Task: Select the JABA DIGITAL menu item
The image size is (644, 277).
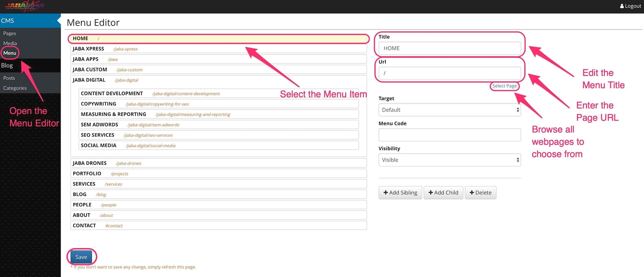Action: [219, 80]
